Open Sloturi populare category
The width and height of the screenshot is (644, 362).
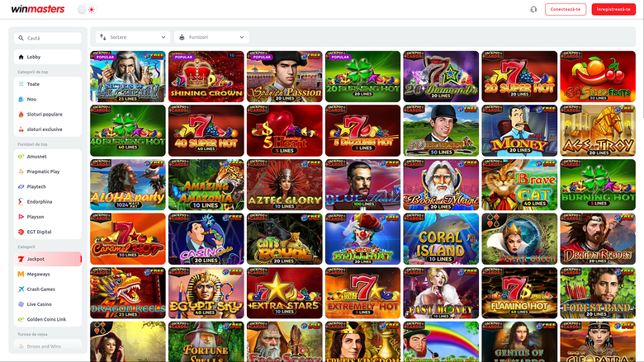tap(48, 115)
